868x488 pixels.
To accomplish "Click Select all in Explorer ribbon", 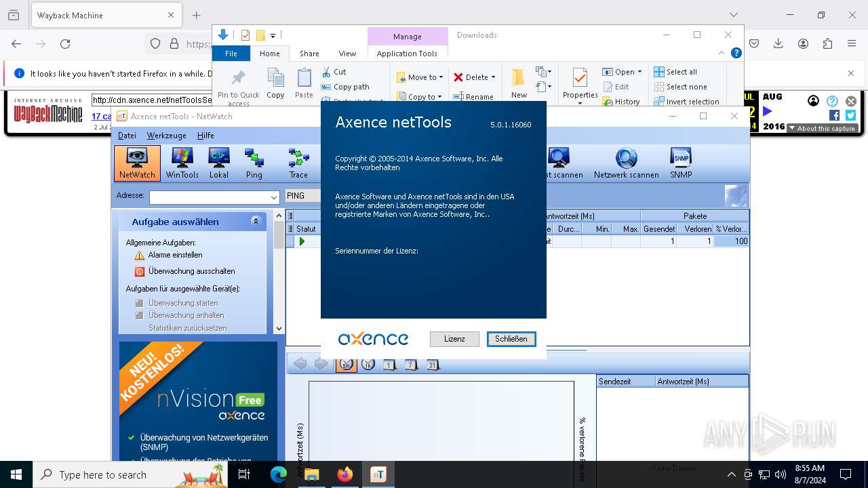I will click(675, 72).
